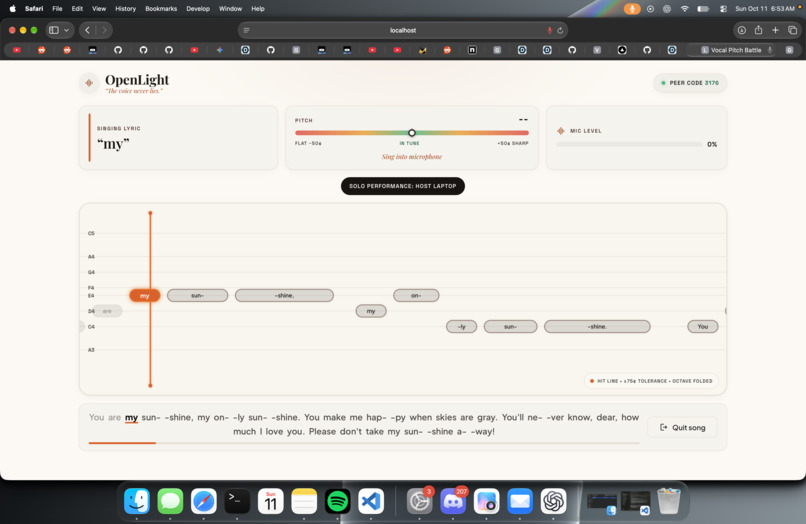Go forward with Safari's forward arrow
Image resolution: width=806 pixels, height=524 pixels.
click(104, 30)
